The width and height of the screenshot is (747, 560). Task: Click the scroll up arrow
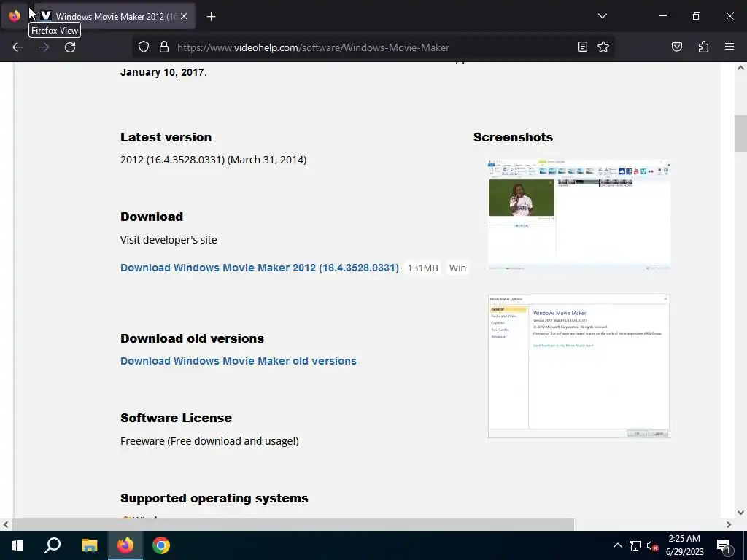click(x=740, y=68)
